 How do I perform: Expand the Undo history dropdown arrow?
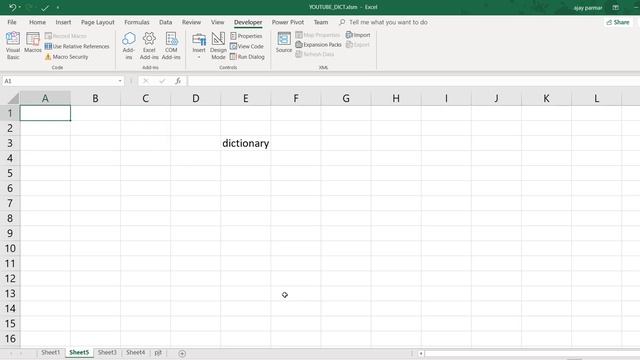[x=20, y=7]
